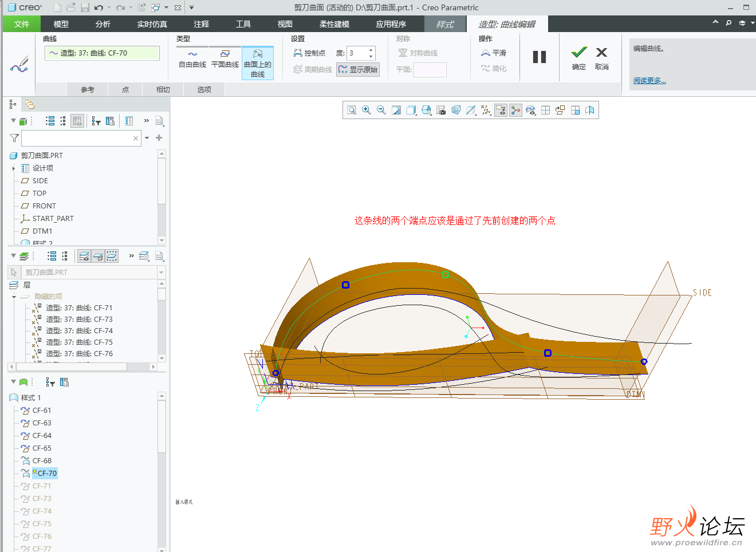
Task: Click the model tree filter funnel icon
Action: point(14,138)
